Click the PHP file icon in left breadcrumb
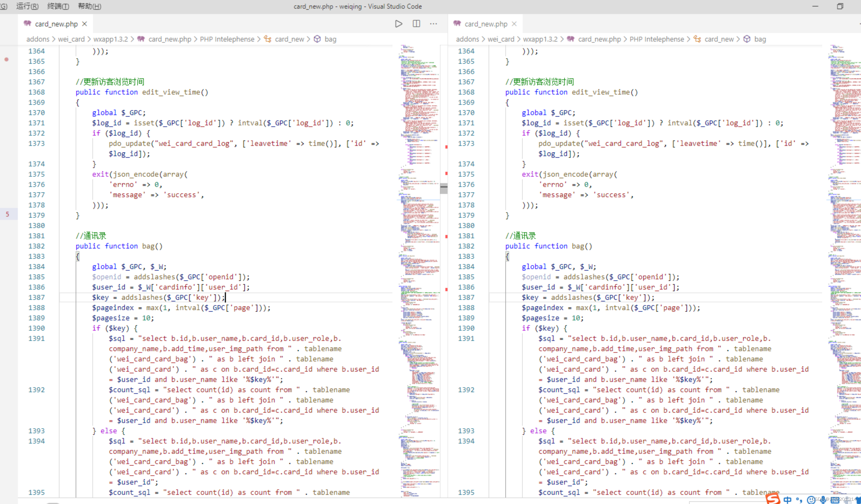This screenshot has width=861, height=504. click(141, 39)
